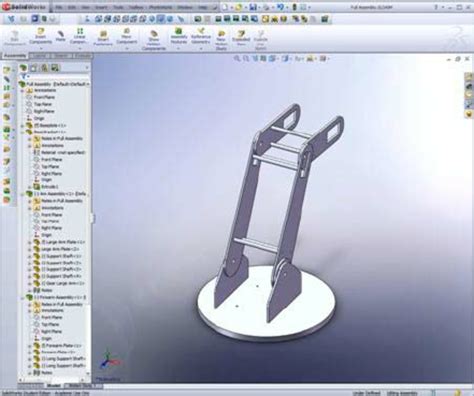Viewport: 474px width, 396px height.
Task: Switch to the Layout tab
Action: click(40, 56)
